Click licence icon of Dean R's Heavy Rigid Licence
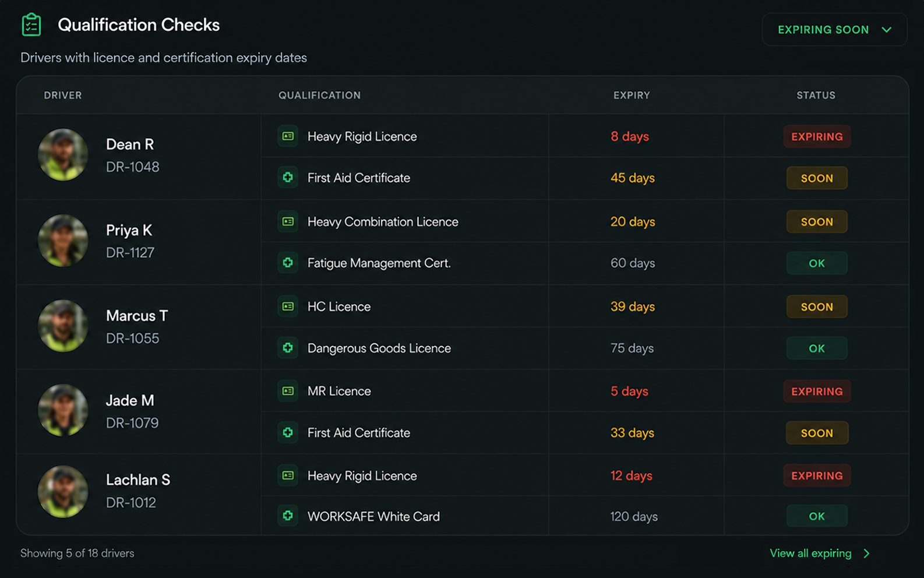Screen dimensions: 924x578 288,136
